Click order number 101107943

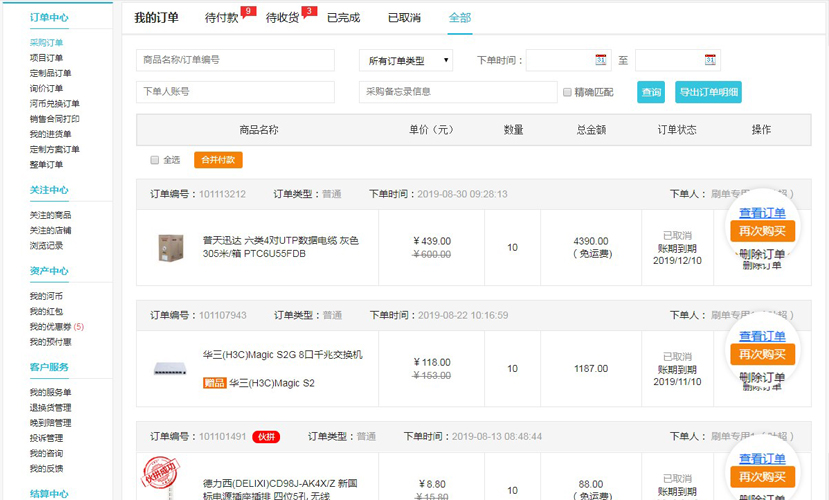pos(223,316)
